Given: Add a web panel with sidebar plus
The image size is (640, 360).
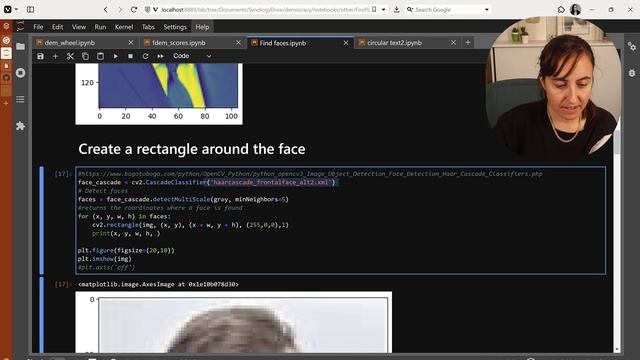Looking at the screenshot, I should 6,104.
